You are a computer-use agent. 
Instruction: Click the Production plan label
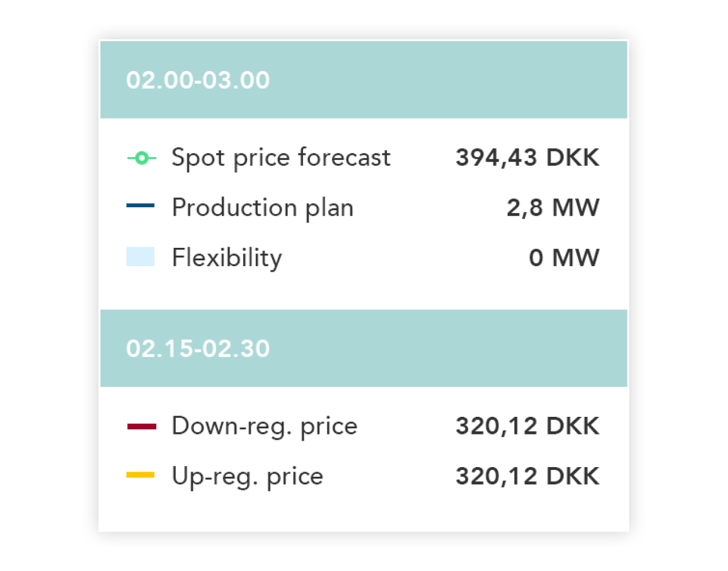262,207
